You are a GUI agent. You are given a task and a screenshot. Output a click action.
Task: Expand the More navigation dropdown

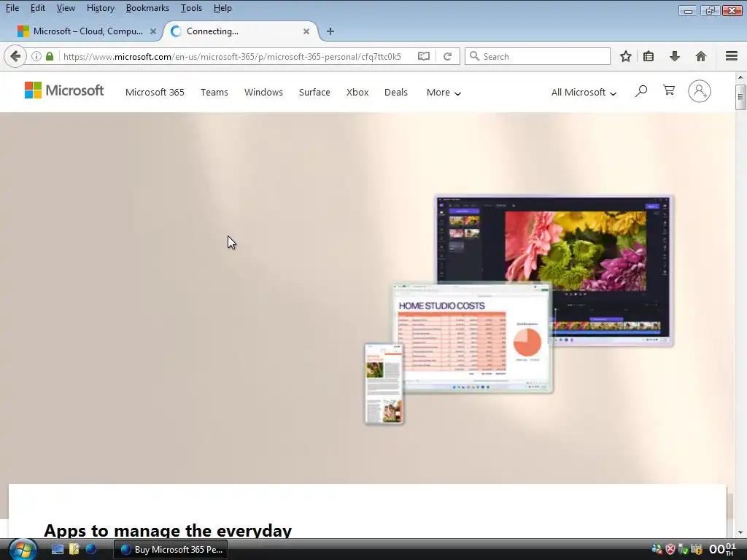tap(444, 93)
